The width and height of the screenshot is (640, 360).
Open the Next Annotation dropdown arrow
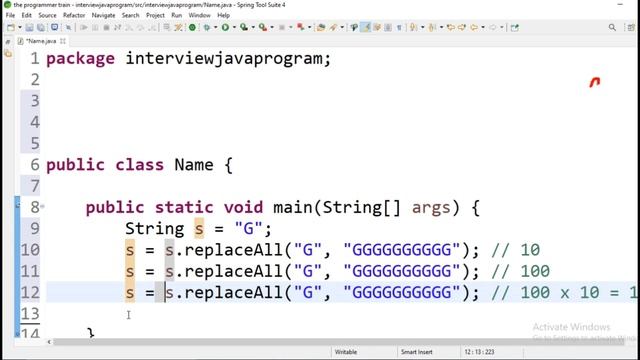422,27
